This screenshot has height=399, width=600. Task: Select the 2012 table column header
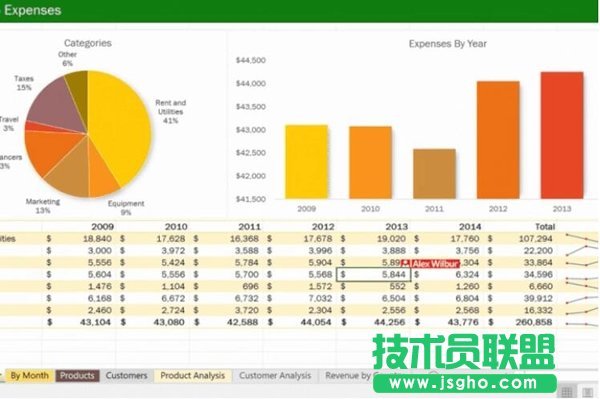click(323, 226)
